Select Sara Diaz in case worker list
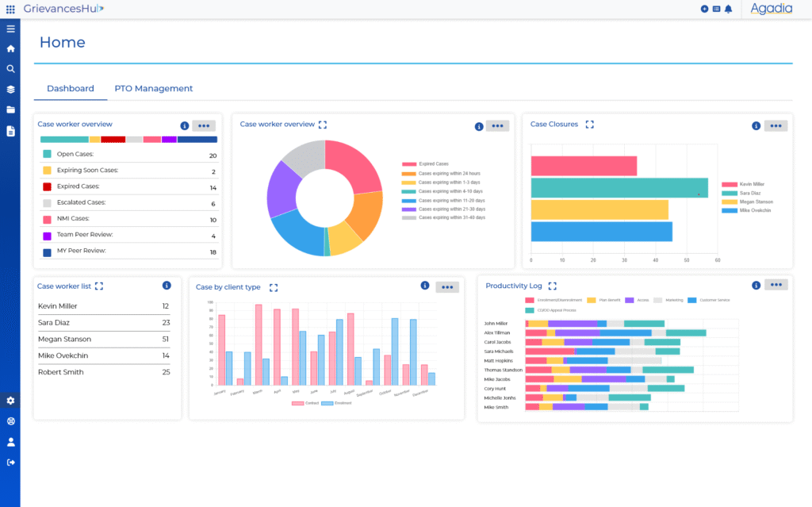The width and height of the screenshot is (812, 507). pyautogui.click(x=55, y=323)
